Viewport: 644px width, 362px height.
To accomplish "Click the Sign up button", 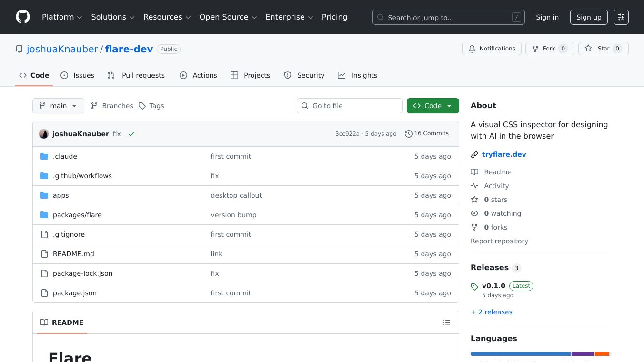I will tap(588, 17).
